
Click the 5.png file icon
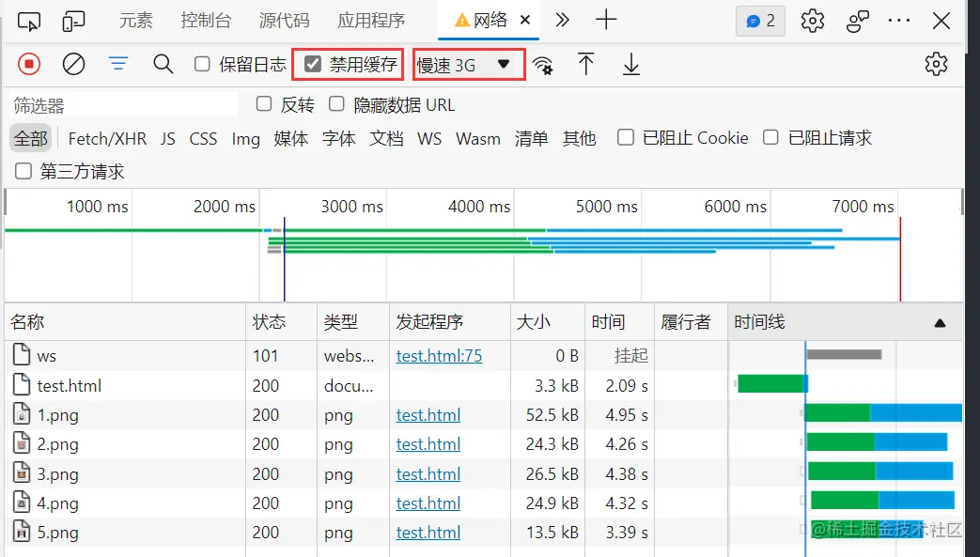(x=22, y=532)
